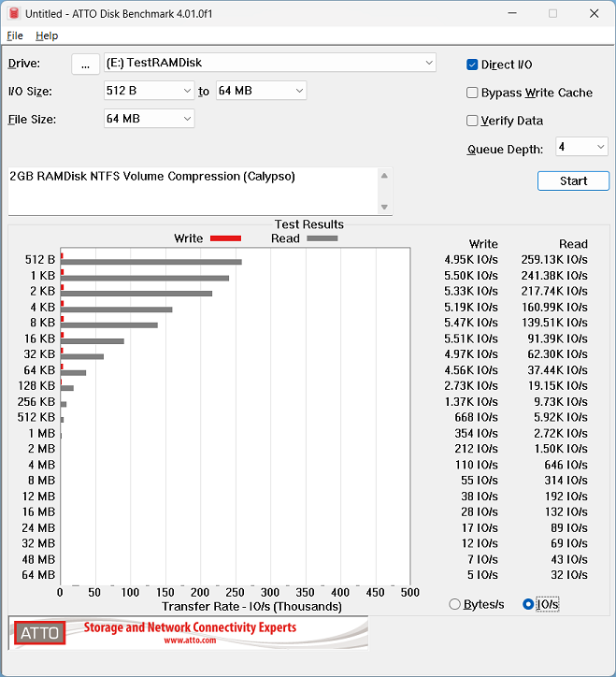Screen dimensions: 616x677
Task: Open the Help menu
Action: pyautogui.click(x=47, y=36)
